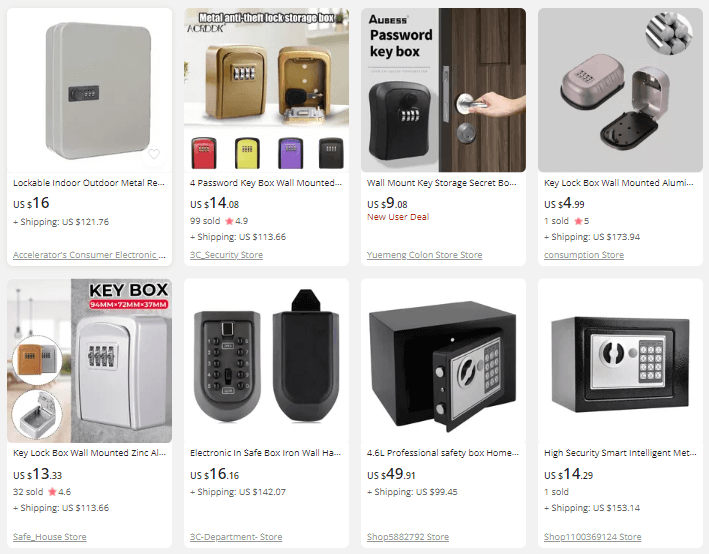
Task: Open the Shop1100369124 Store link
Action: pos(592,537)
